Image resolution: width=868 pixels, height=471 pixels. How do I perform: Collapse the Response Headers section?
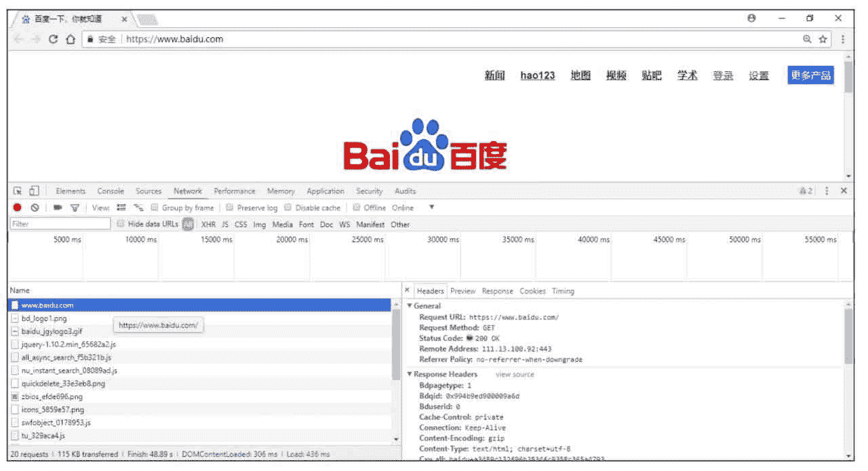[x=410, y=375]
